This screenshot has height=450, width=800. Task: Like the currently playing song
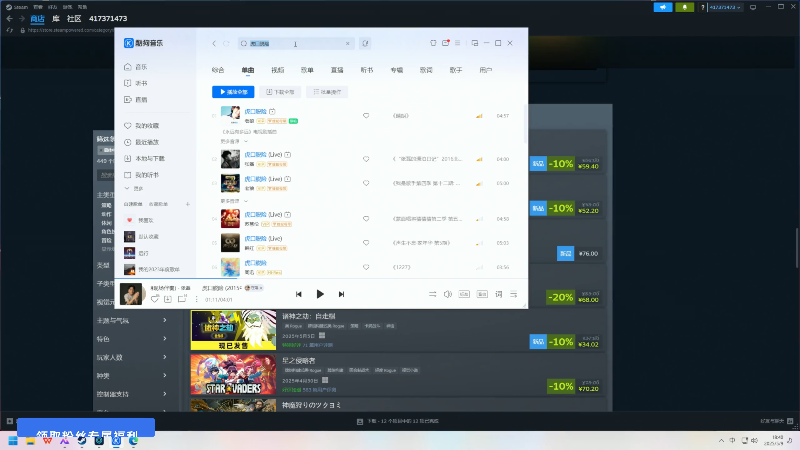tap(155, 299)
